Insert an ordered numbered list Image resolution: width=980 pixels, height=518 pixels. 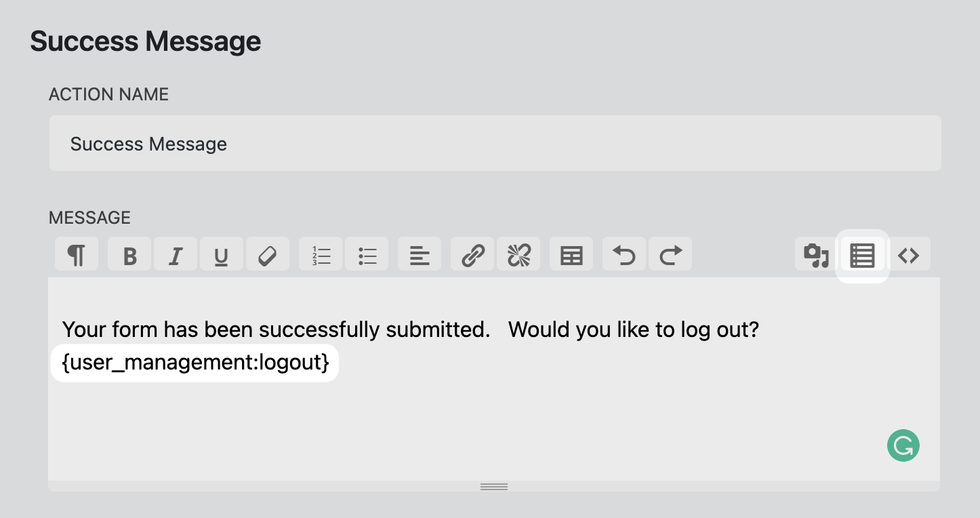321,255
